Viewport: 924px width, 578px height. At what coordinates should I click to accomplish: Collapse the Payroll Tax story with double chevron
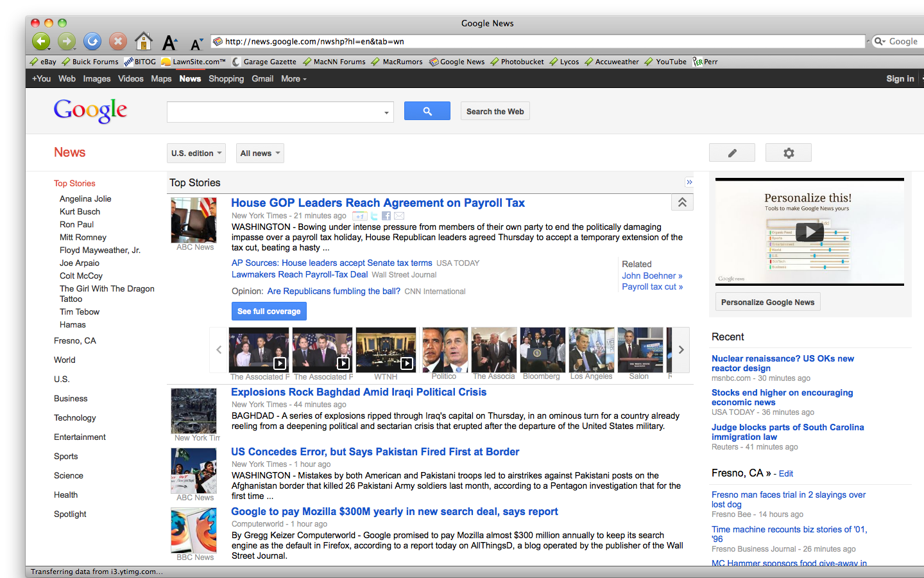point(682,202)
